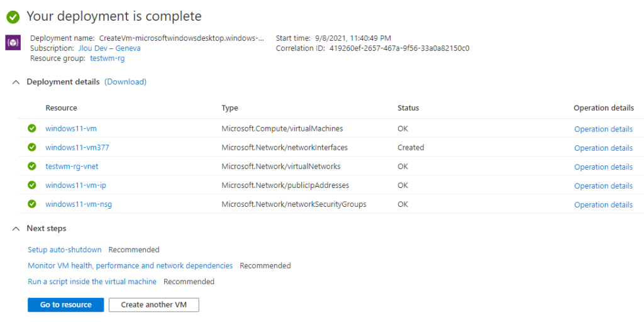Open Setup auto-shutdown link
Screen dimensions: 644x325
65,250
